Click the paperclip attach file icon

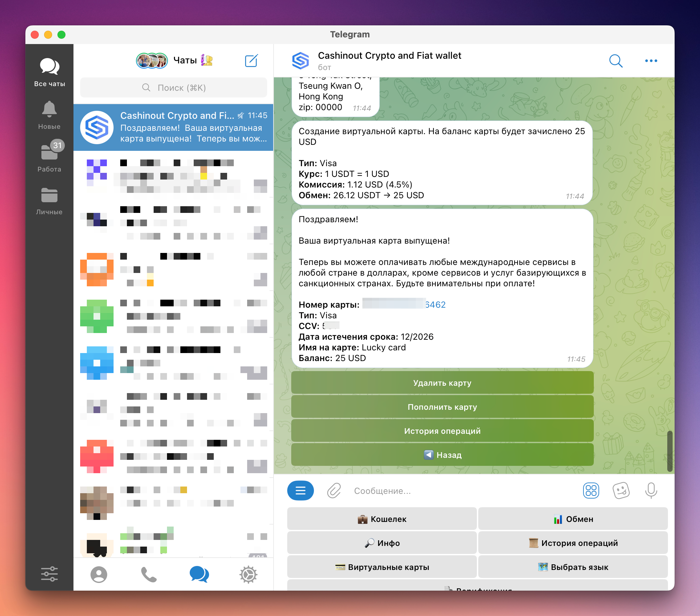(334, 491)
